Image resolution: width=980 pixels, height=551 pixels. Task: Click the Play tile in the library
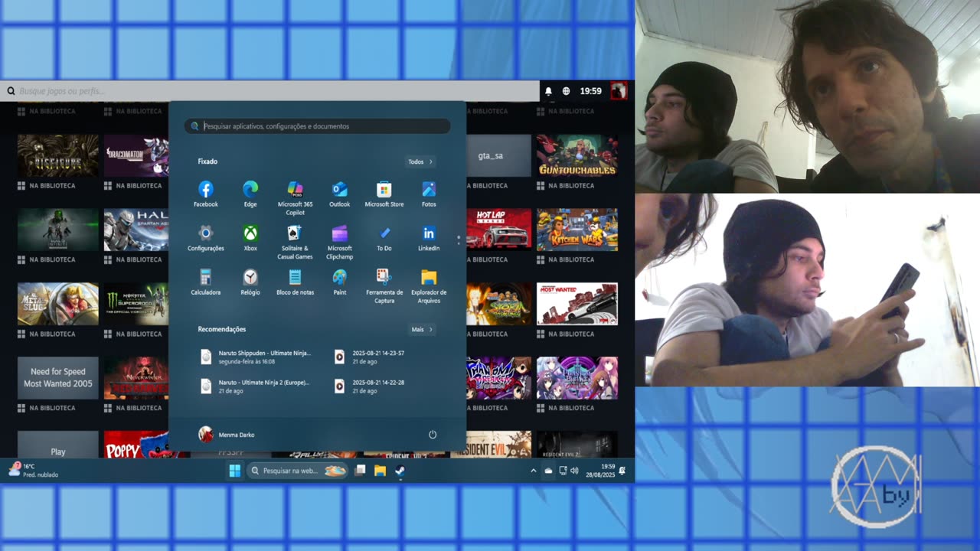(x=58, y=445)
